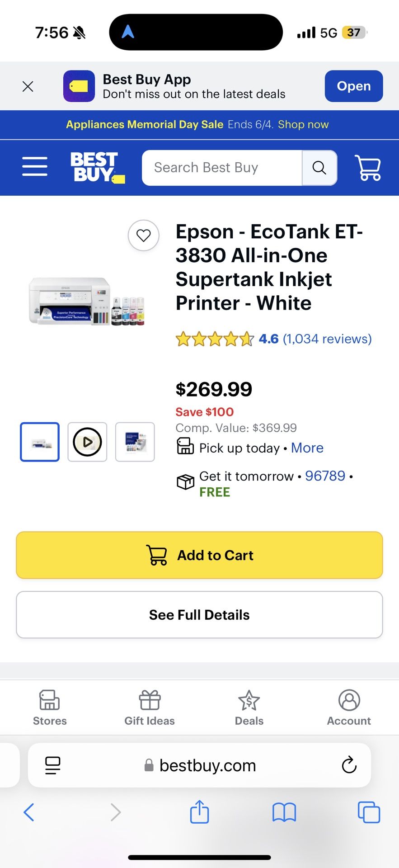The image size is (399, 868).
Task: Expand More pickup options link
Action: [307, 448]
